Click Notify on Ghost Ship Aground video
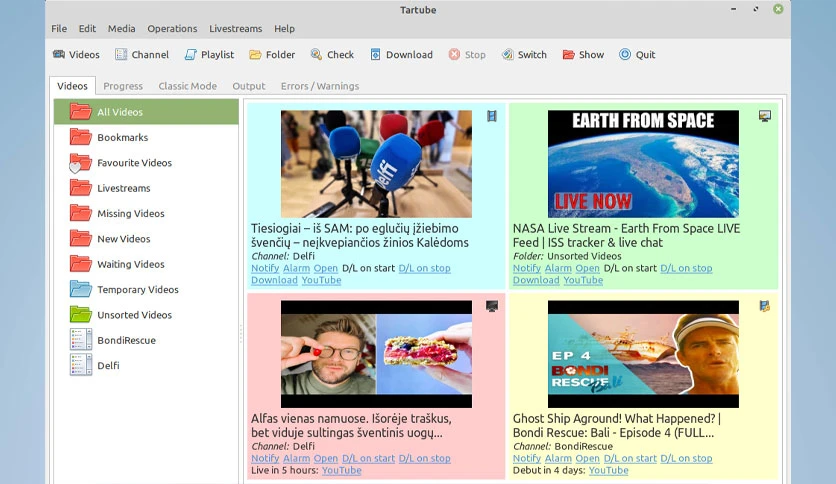836x484 pixels. 527,458
